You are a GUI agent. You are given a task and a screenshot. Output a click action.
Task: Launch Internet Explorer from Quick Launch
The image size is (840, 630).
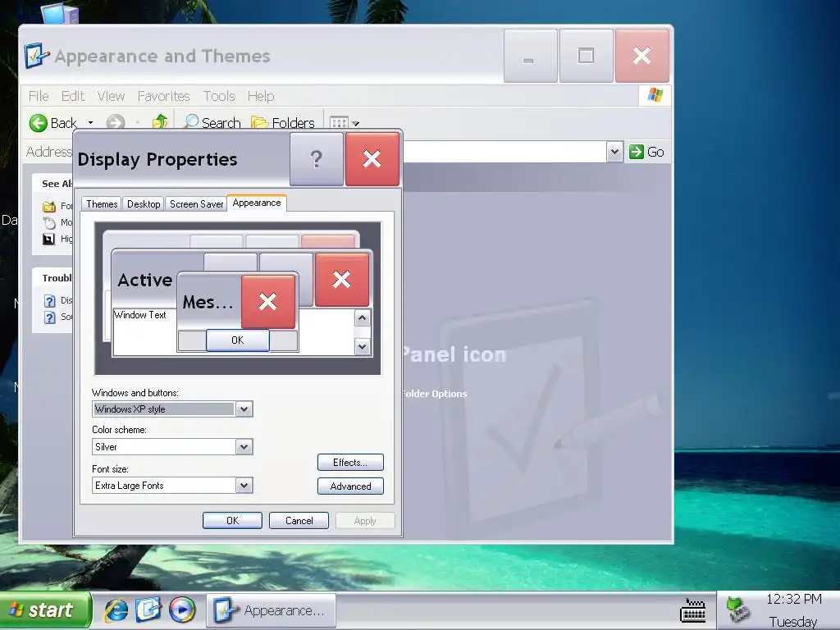[x=116, y=610]
